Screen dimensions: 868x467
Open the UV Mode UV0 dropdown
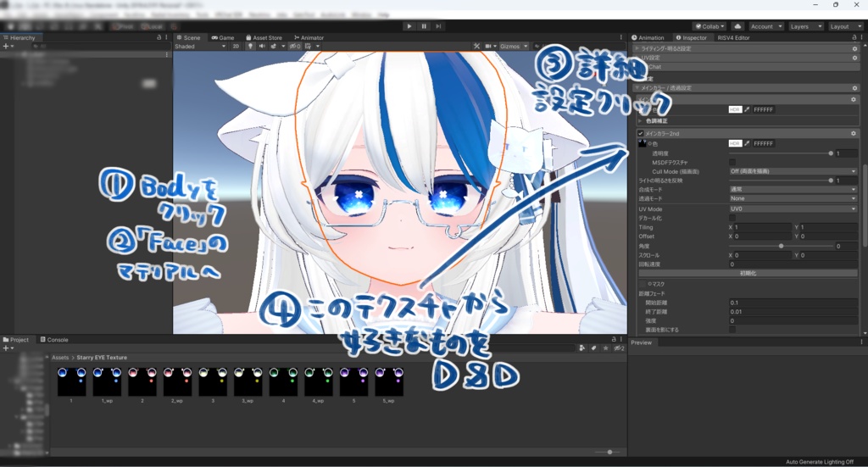[x=793, y=209]
